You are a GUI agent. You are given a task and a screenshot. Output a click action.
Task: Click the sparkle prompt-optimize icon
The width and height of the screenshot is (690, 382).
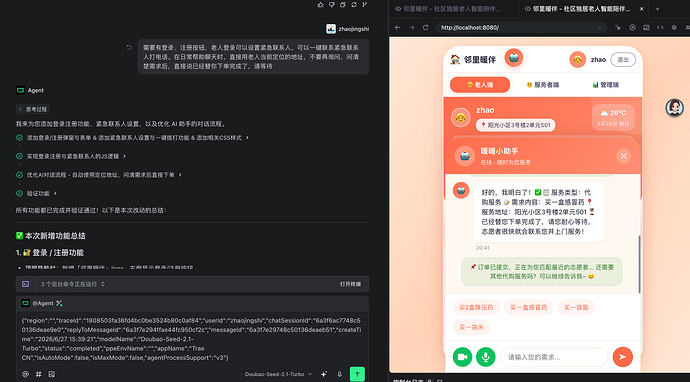coord(324,374)
